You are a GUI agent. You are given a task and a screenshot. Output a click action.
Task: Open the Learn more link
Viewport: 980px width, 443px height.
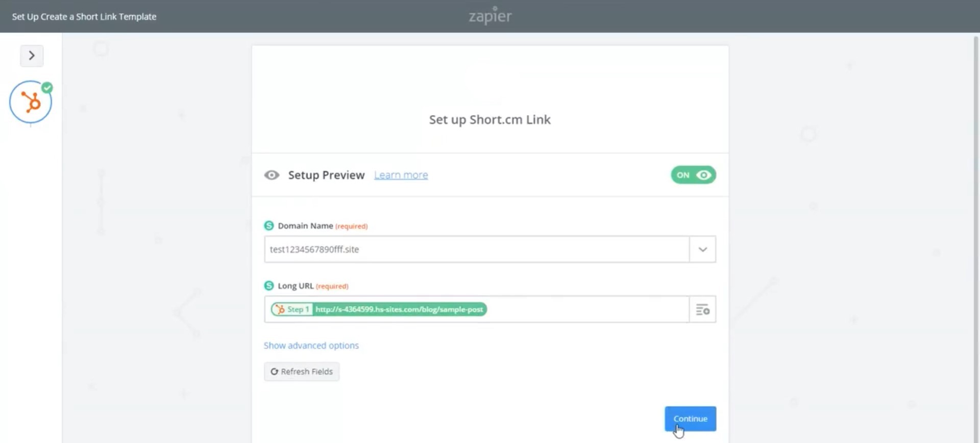[401, 175]
